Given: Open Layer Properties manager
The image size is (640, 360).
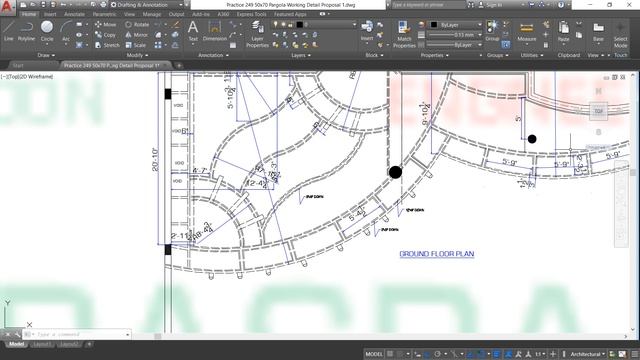Looking at the screenshot, I should pyautogui.click(x=257, y=34).
